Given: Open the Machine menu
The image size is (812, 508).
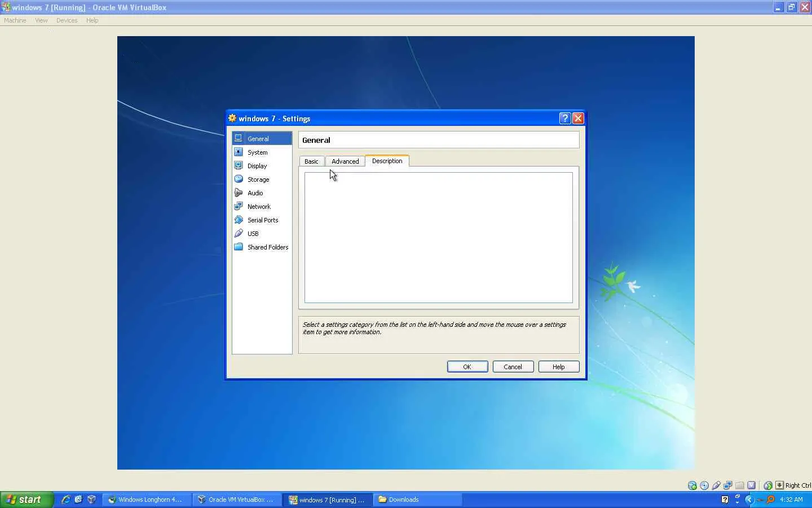Looking at the screenshot, I should click(x=15, y=20).
